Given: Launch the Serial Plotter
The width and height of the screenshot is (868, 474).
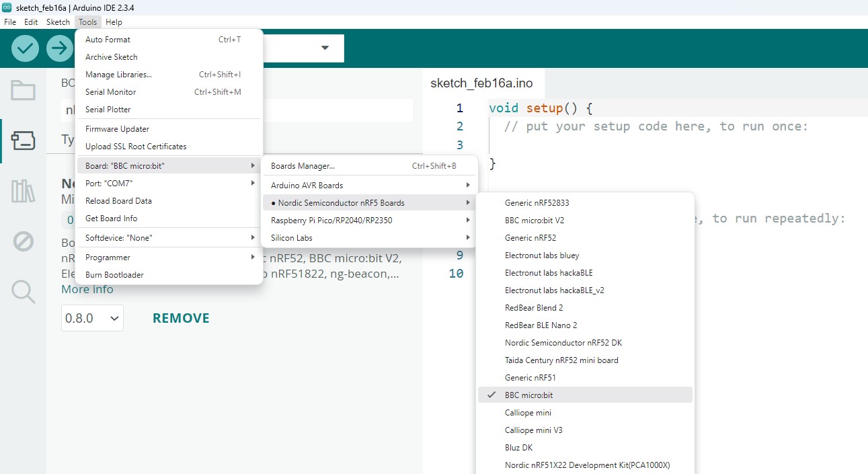Looking at the screenshot, I should click(168, 109).
